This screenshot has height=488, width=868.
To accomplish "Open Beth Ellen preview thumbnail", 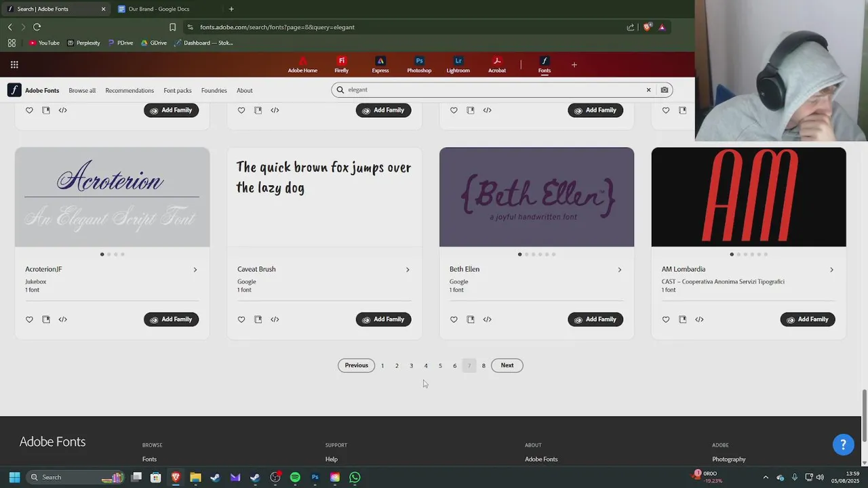I will [x=536, y=197].
